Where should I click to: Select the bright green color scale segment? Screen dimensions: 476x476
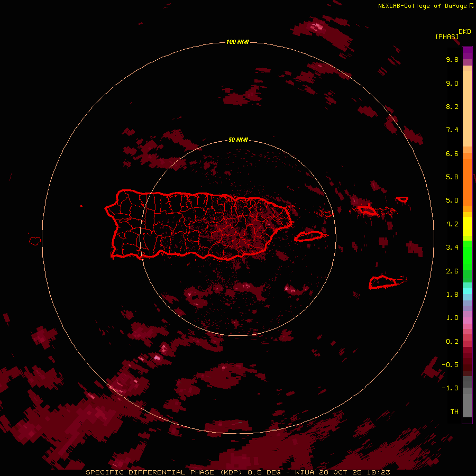click(467, 255)
